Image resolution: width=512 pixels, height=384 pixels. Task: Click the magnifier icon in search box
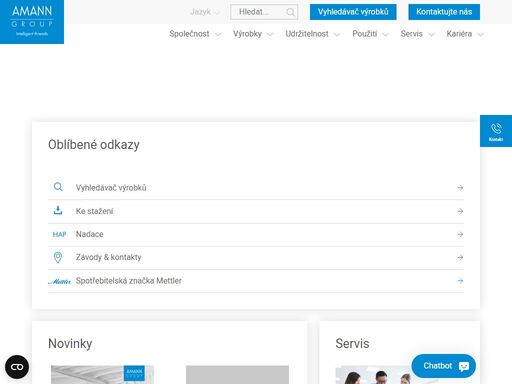coord(290,12)
